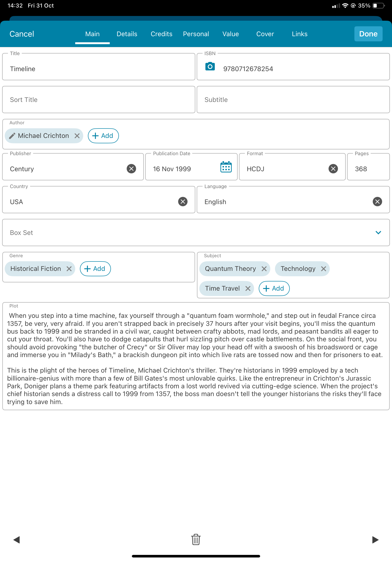Tap Cancel to discard edits

(x=22, y=34)
